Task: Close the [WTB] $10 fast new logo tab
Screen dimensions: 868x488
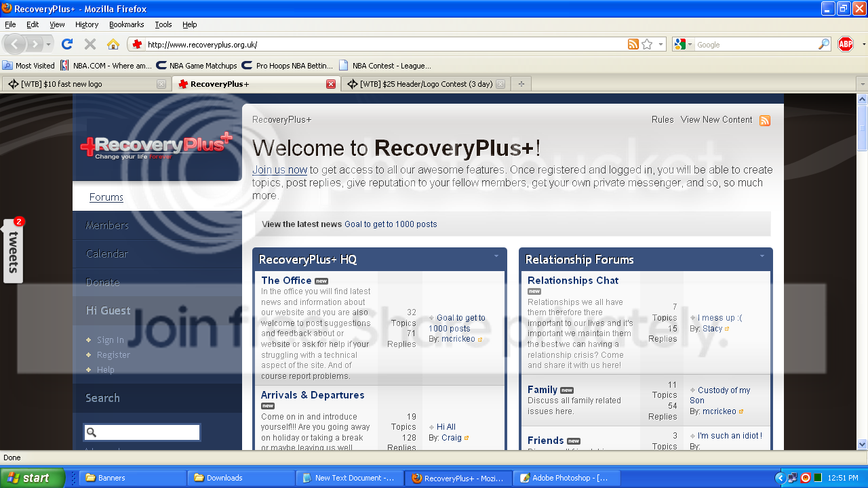Action: pyautogui.click(x=161, y=84)
